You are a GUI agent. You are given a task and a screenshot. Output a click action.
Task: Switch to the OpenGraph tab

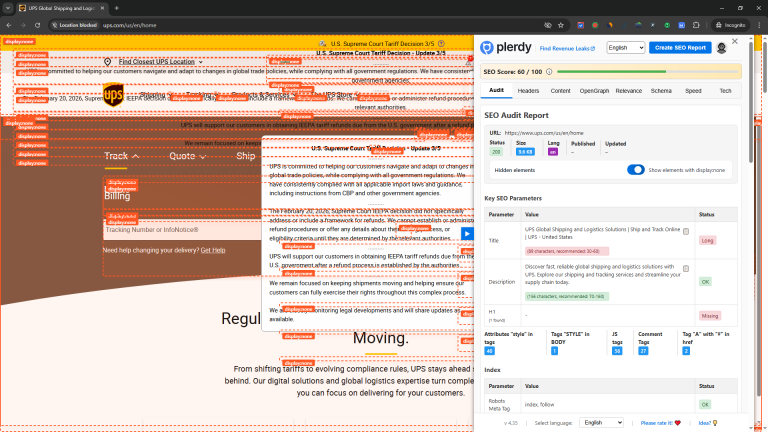[x=594, y=91]
